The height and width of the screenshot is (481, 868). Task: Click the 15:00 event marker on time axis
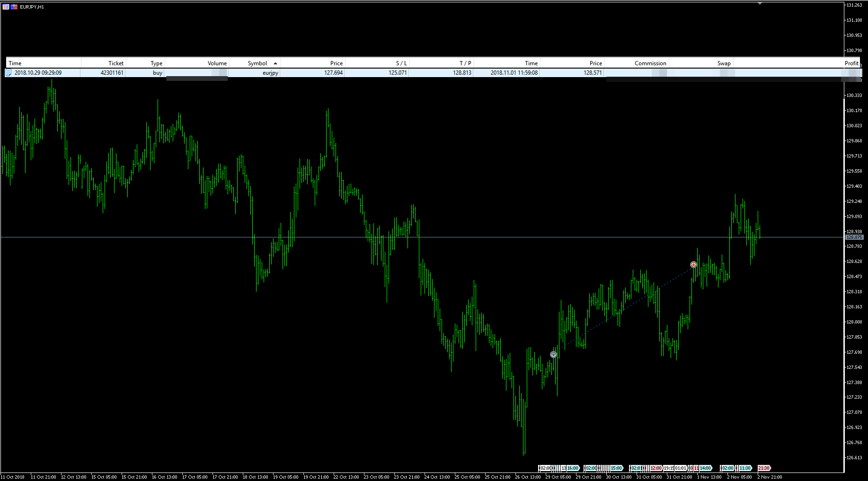(x=616, y=468)
